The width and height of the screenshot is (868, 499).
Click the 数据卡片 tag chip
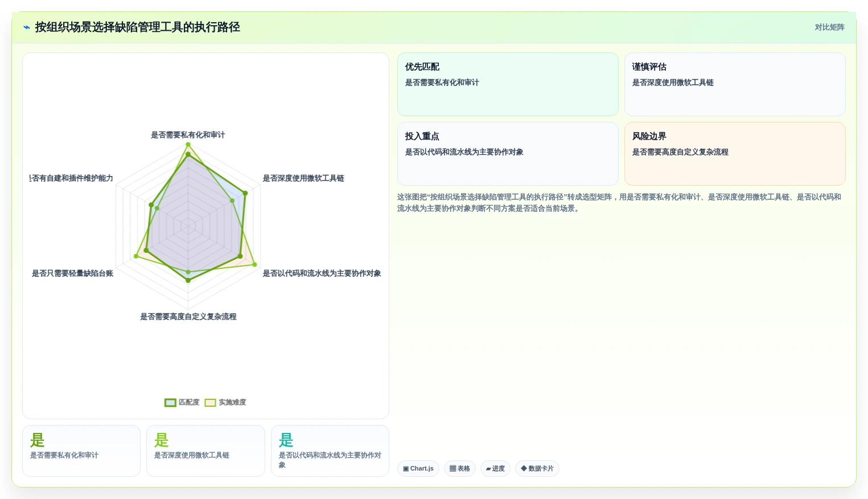pos(537,468)
